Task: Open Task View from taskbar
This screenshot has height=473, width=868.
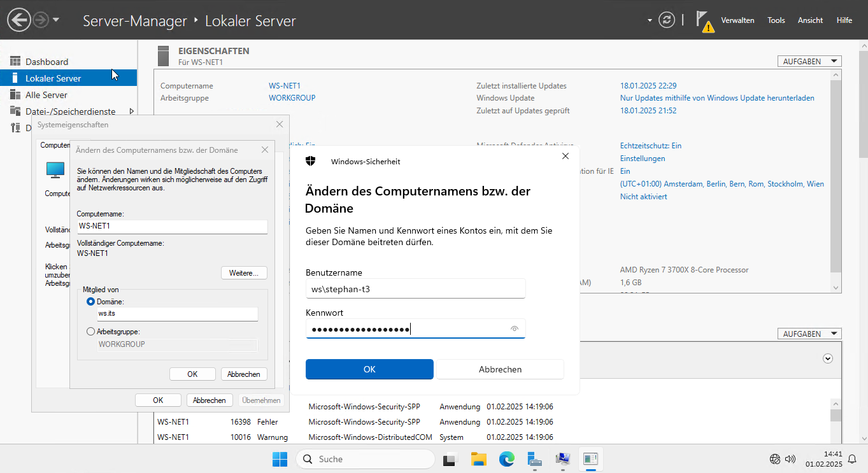Action: 451,459
